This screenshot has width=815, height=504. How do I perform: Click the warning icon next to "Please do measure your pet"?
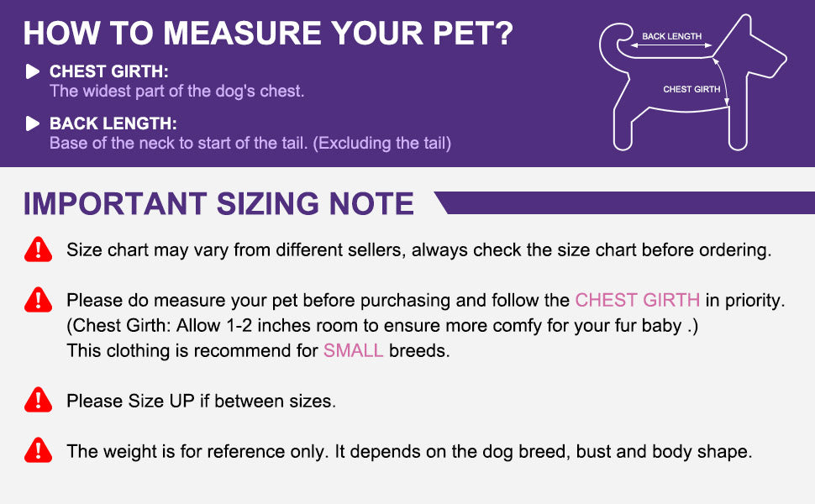point(38,299)
